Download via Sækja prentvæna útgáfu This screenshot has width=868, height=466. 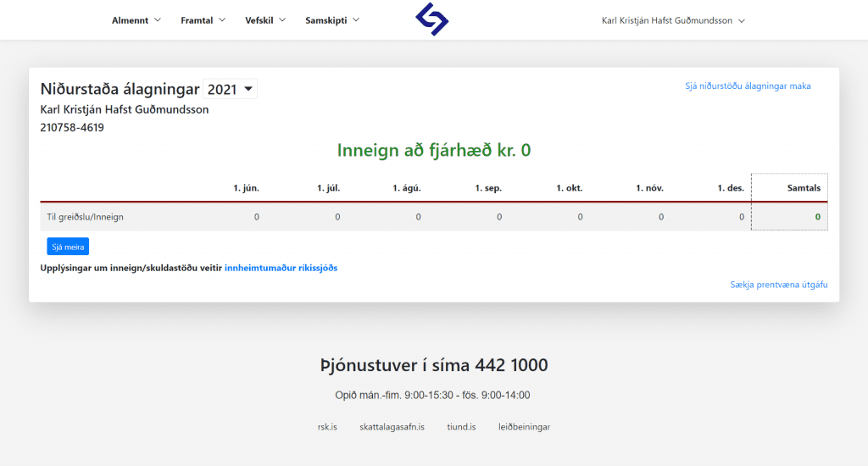click(778, 285)
